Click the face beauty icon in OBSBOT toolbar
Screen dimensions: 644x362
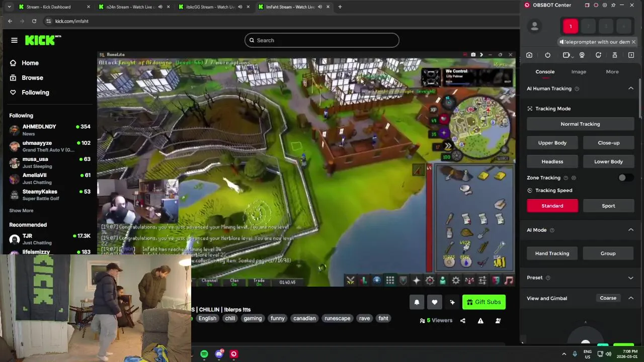point(598,55)
